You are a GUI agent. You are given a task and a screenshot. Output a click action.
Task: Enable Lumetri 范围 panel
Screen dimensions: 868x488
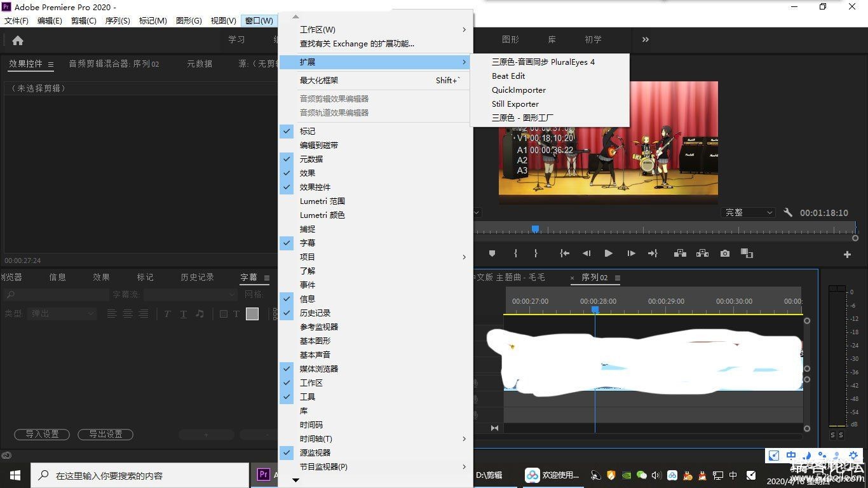(x=376, y=201)
